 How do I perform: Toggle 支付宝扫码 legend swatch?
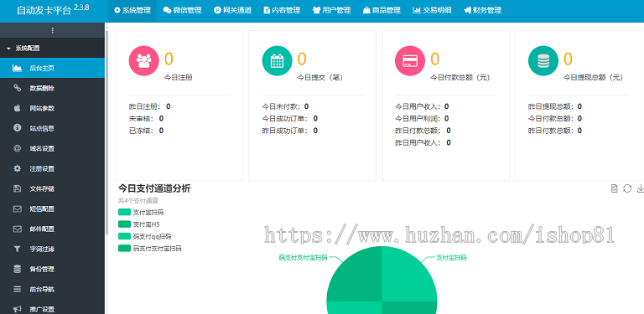click(x=124, y=212)
